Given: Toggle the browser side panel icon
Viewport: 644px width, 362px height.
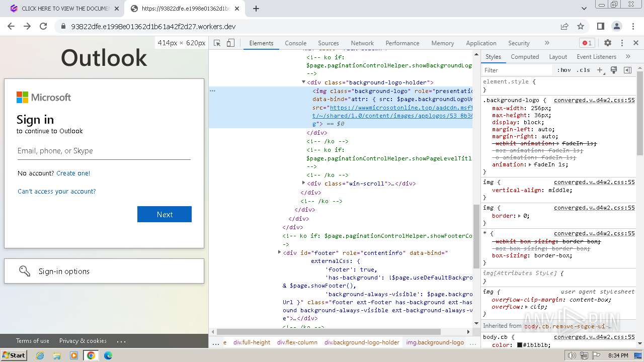Looking at the screenshot, I should [x=600, y=26].
